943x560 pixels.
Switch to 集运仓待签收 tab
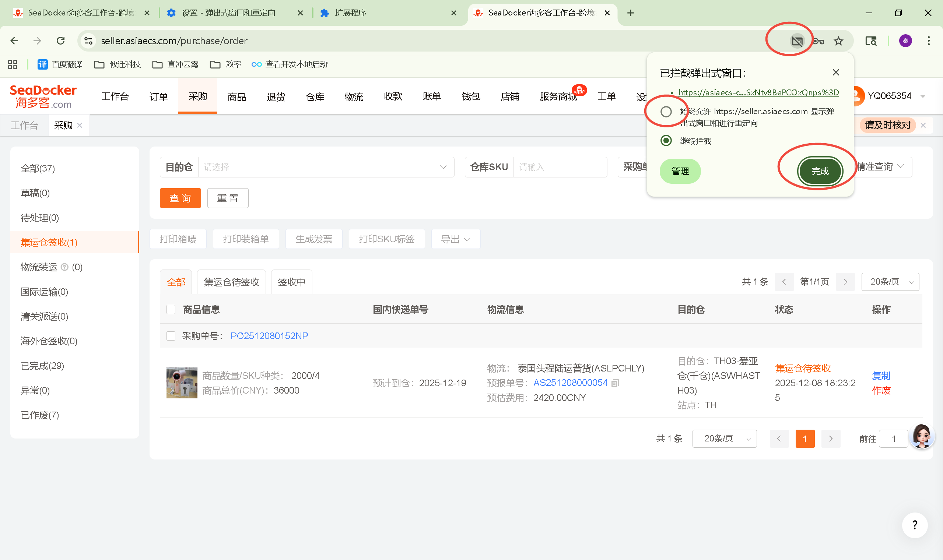(231, 282)
